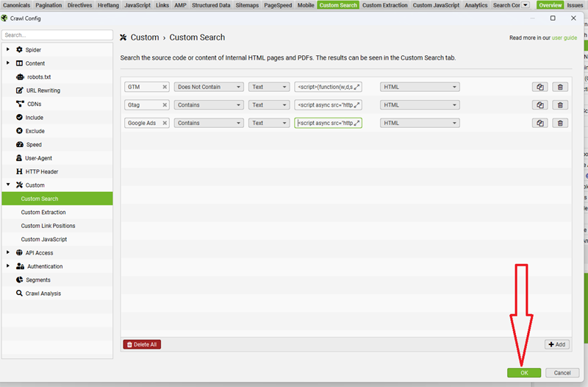This screenshot has height=387, width=588.
Task: Open the user guide link
Action: 564,38
